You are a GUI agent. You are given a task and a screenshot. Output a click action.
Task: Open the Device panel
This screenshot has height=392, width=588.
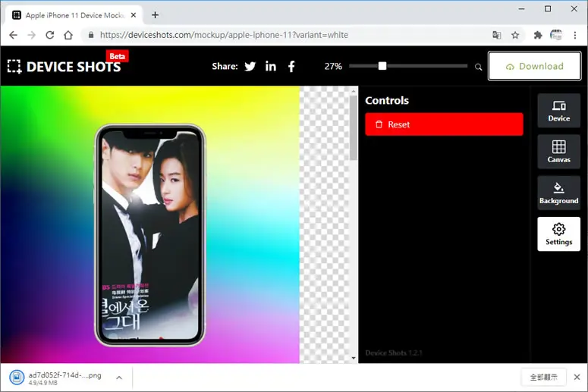(558, 111)
